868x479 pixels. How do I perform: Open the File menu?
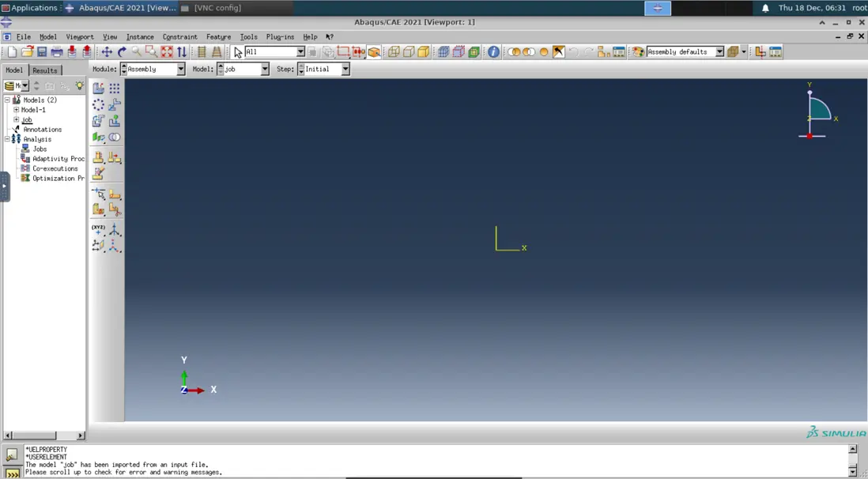coord(23,37)
